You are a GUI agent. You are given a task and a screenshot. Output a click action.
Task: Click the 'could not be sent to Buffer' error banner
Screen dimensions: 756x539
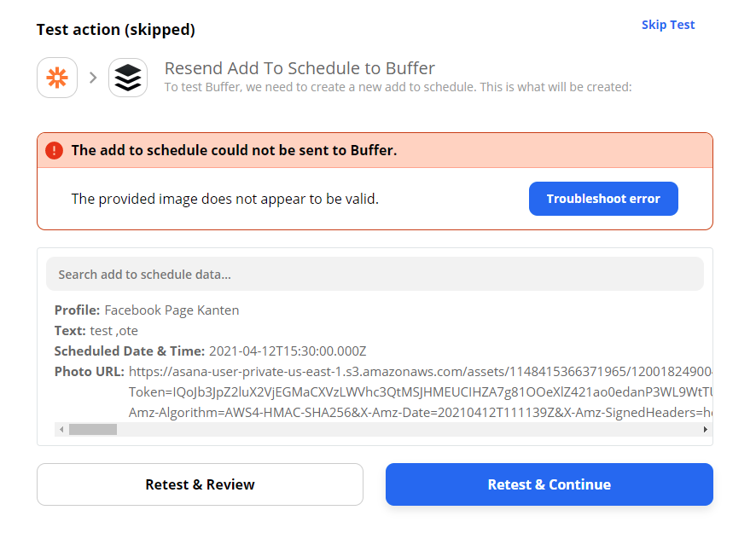[x=235, y=150]
